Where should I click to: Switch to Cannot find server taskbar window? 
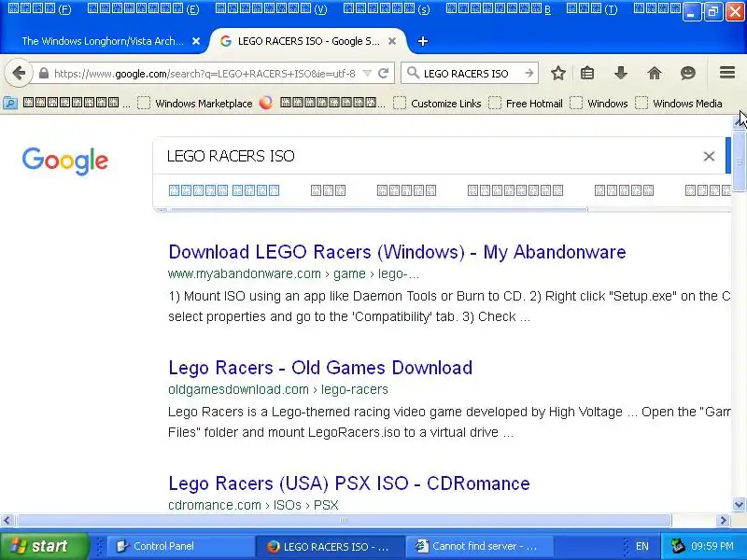pos(479,546)
